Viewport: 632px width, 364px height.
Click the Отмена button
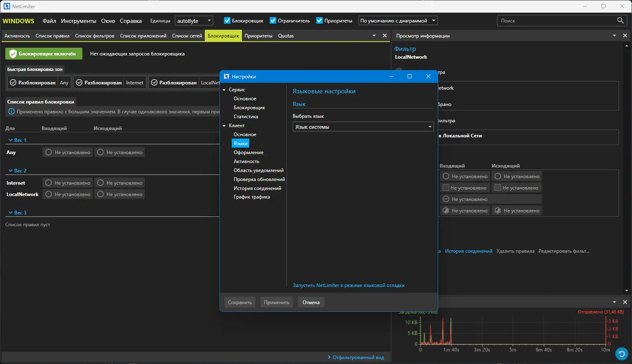click(x=311, y=302)
